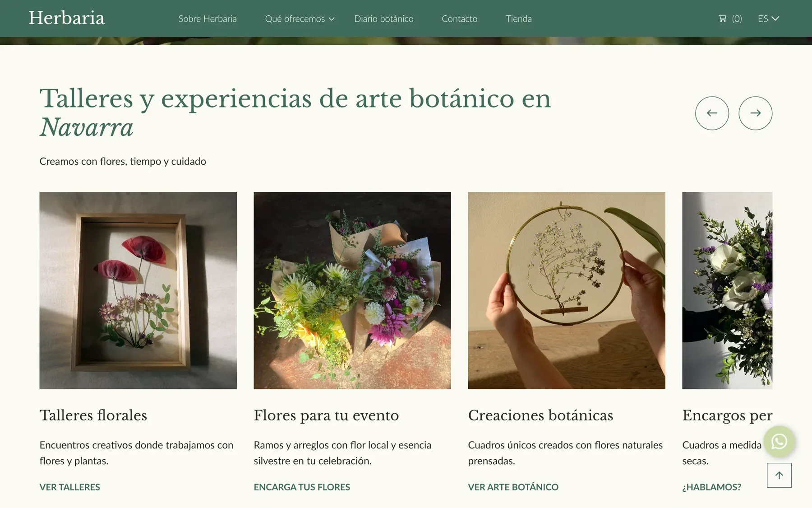Open the Contacto page
The height and width of the screenshot is (508, 812).
tap(459, 19)
